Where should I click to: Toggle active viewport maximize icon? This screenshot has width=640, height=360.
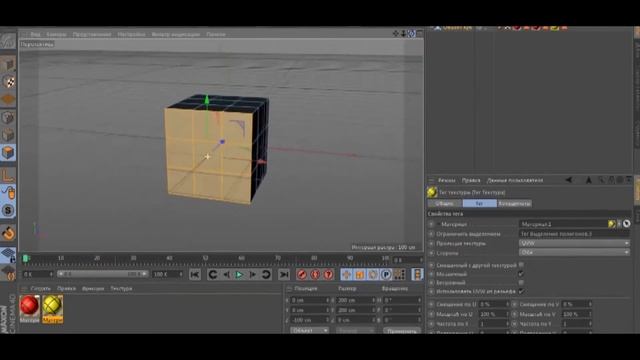[x=419, y=34]
